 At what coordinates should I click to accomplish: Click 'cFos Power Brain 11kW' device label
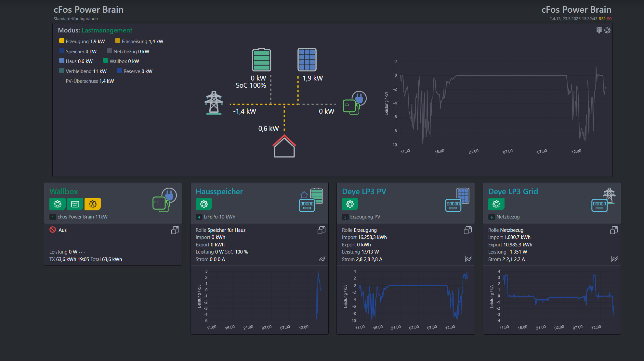click(83, 217)
